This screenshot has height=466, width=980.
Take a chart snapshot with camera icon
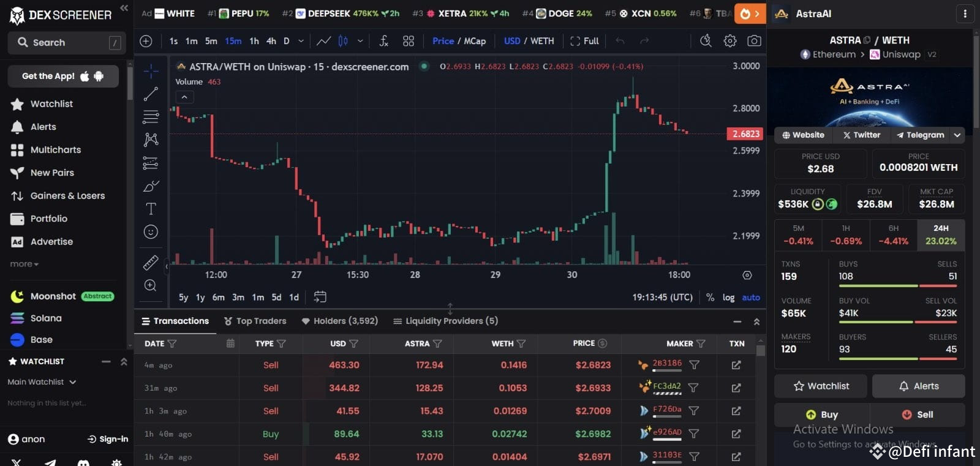click(755, 41)
